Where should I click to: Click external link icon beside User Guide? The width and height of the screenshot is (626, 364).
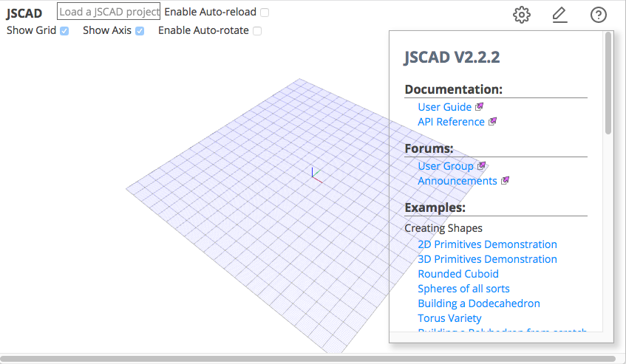(480, 107)
